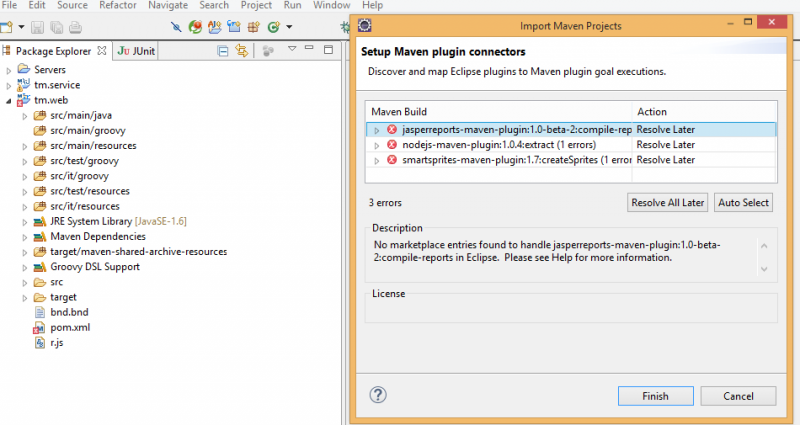Click the grayed focus task icon

point(268,51)
